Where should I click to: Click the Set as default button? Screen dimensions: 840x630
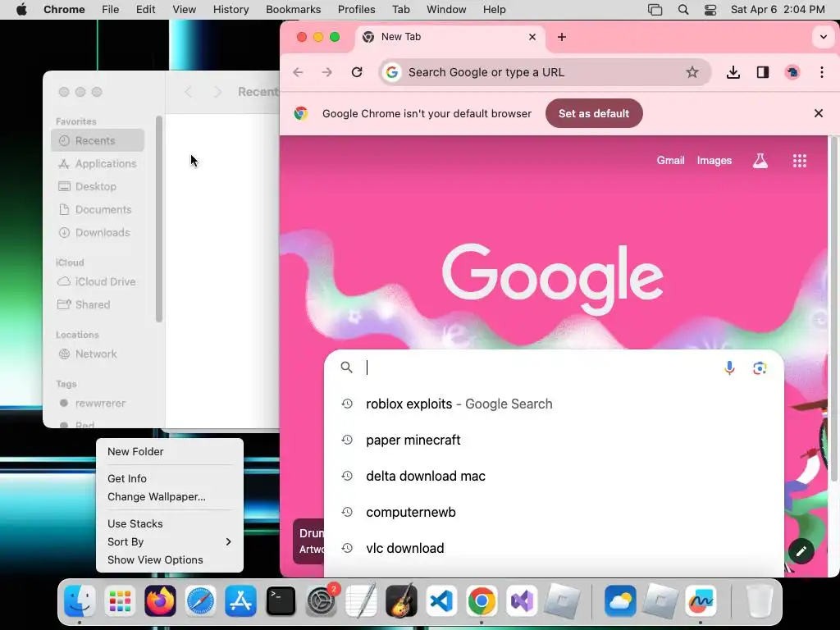594,113
